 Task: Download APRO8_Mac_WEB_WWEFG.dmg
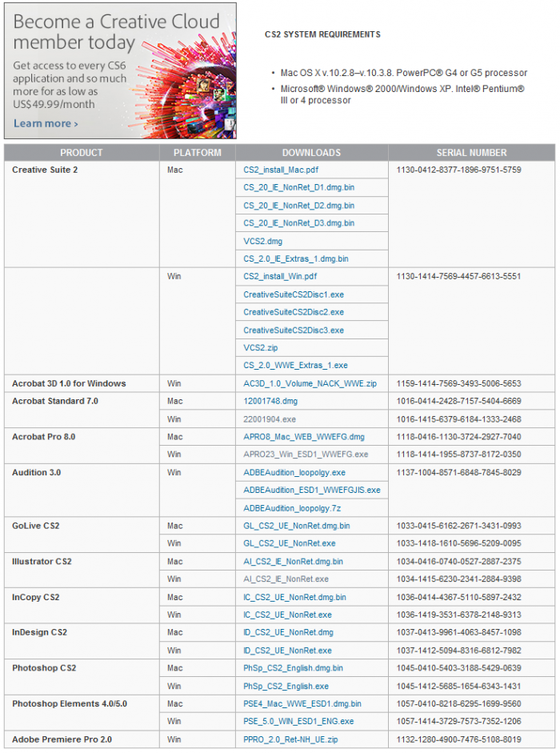point(303,437)
